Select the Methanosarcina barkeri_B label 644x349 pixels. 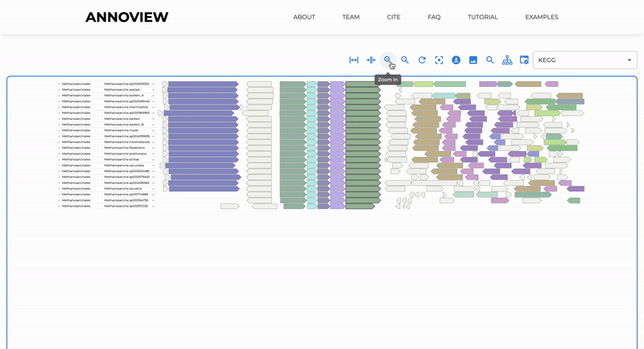[124, 125]
